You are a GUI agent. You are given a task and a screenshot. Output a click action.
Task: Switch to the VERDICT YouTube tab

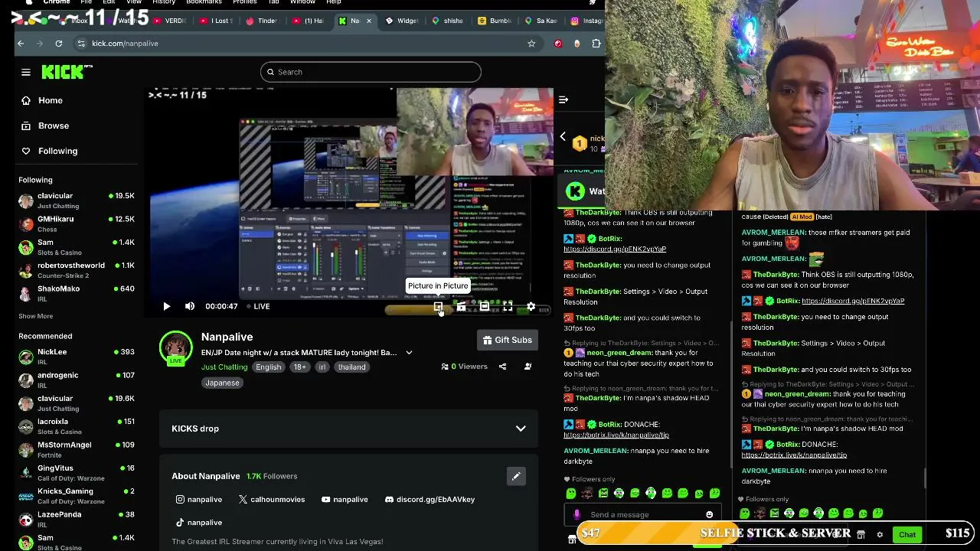tap(168, 21)
